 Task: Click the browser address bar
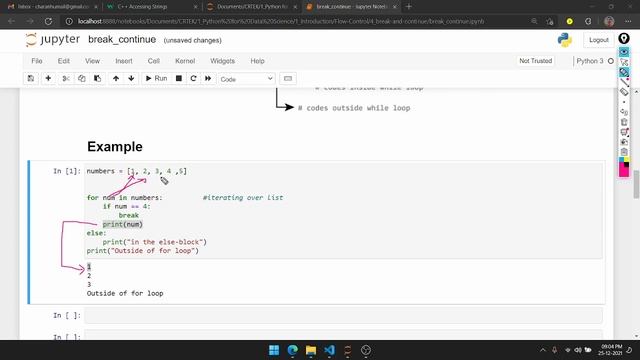[294, 21]
